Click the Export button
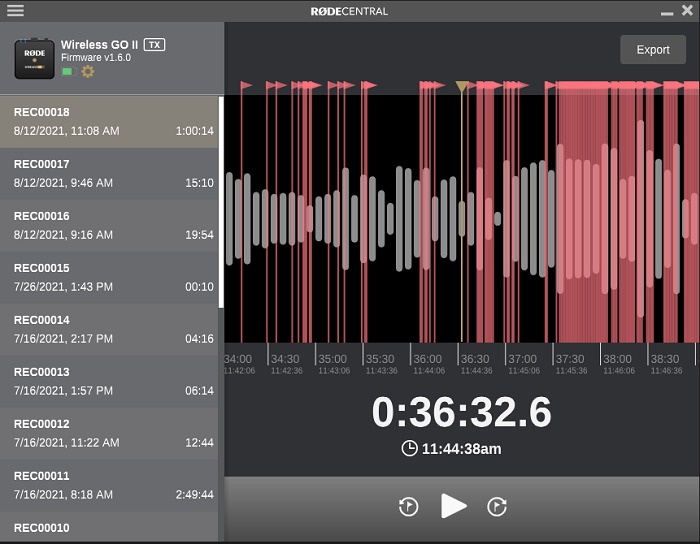The height and width of the screenshot is (544, 700). [653, 50]
